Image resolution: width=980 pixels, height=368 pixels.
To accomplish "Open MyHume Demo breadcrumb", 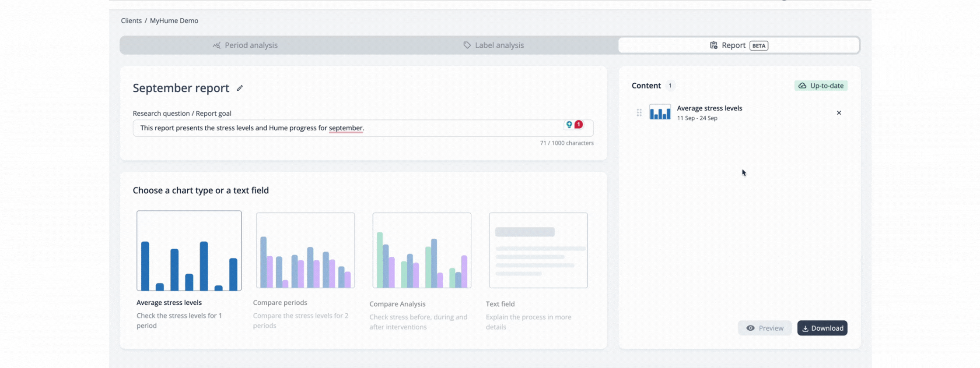I will click(174, 21).
